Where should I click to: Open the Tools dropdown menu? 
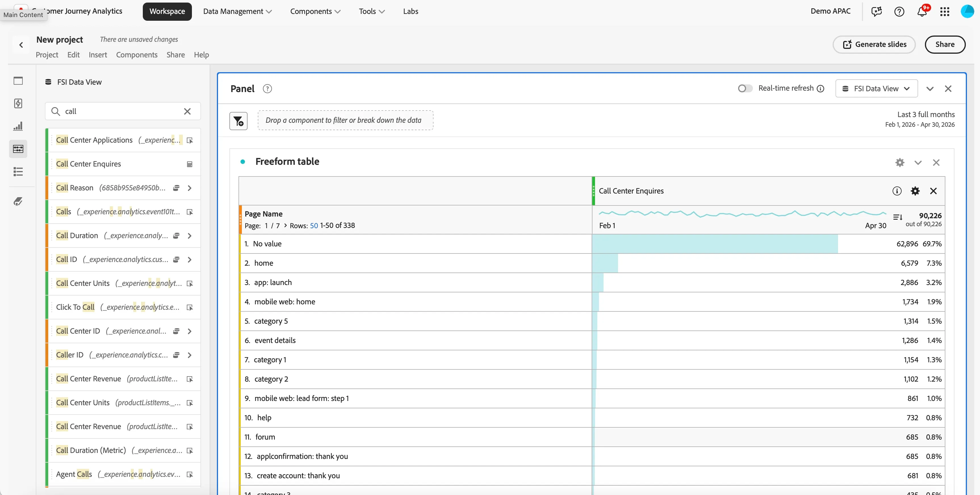[x=372, y=11]
